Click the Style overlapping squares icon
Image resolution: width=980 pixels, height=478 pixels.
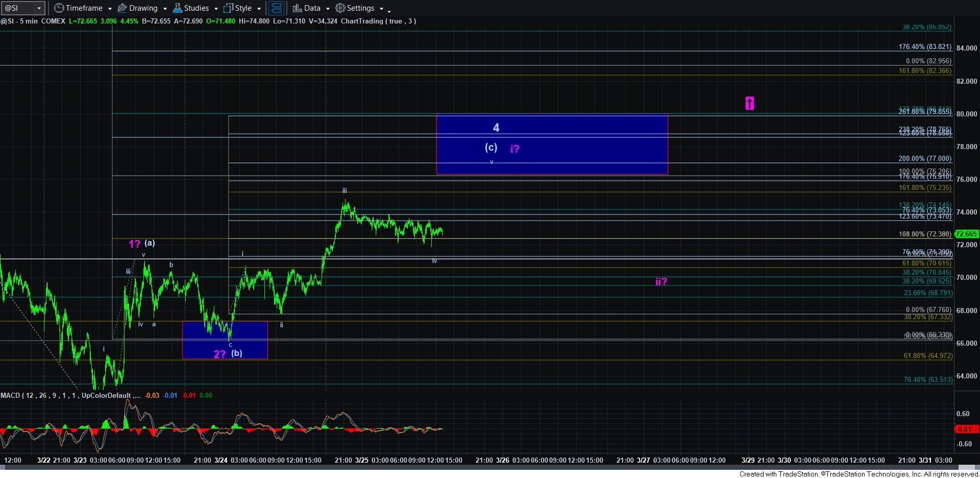[228, 8]
